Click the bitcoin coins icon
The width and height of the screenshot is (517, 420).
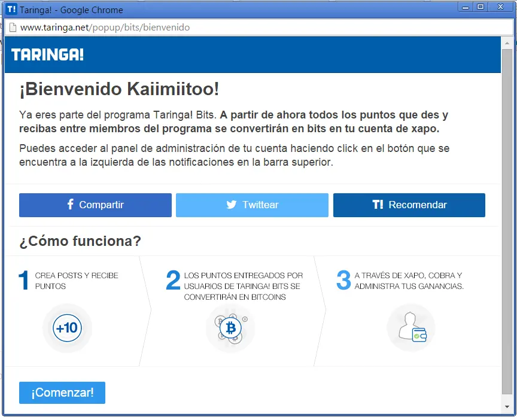click(x=230, y=328)
